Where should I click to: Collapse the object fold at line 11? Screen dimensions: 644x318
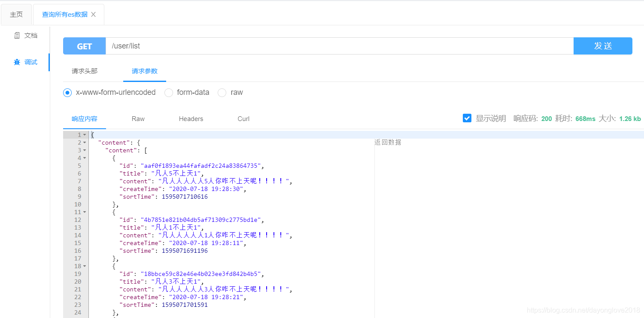click(85, 212)
